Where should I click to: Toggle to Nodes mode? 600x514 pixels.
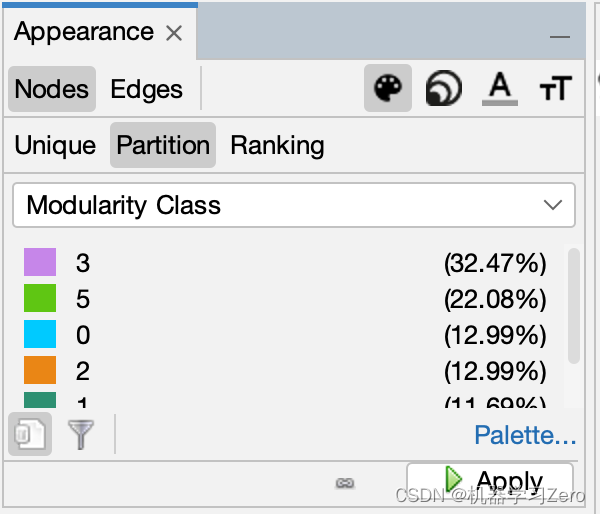pyautogui.click(x=52, y=89)
